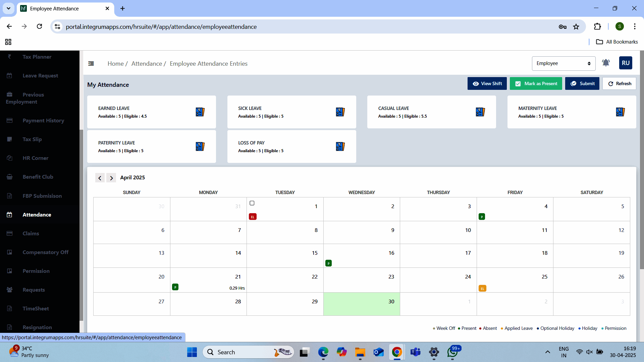Open the Employee role dropdown
Viewport: 644px width, 362px height.
click(563, 63)
